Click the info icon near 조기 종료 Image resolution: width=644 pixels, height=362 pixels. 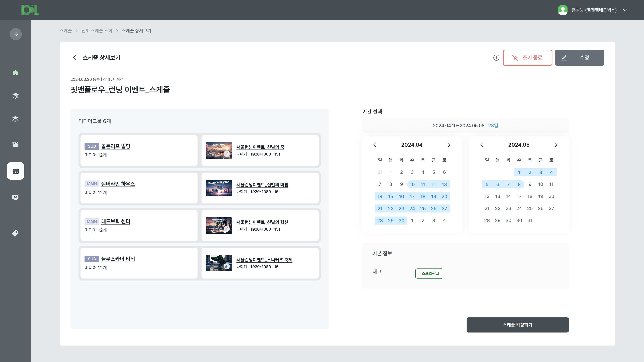(496, 58)
